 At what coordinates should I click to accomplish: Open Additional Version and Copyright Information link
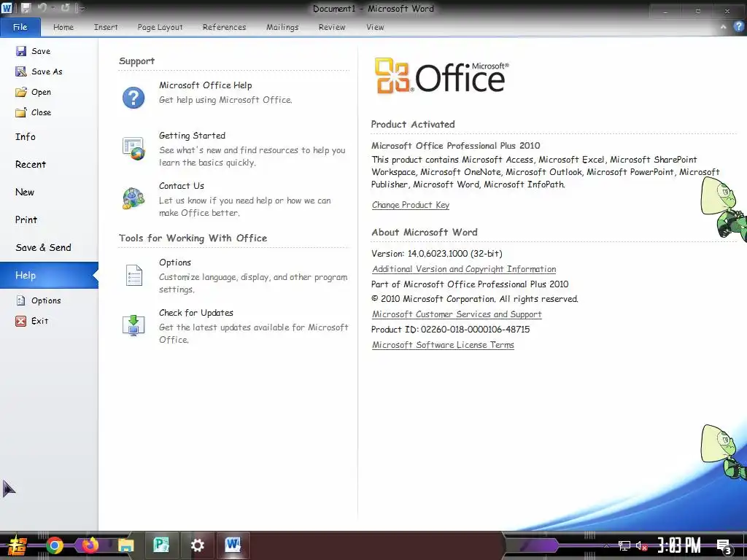(464, 269)
